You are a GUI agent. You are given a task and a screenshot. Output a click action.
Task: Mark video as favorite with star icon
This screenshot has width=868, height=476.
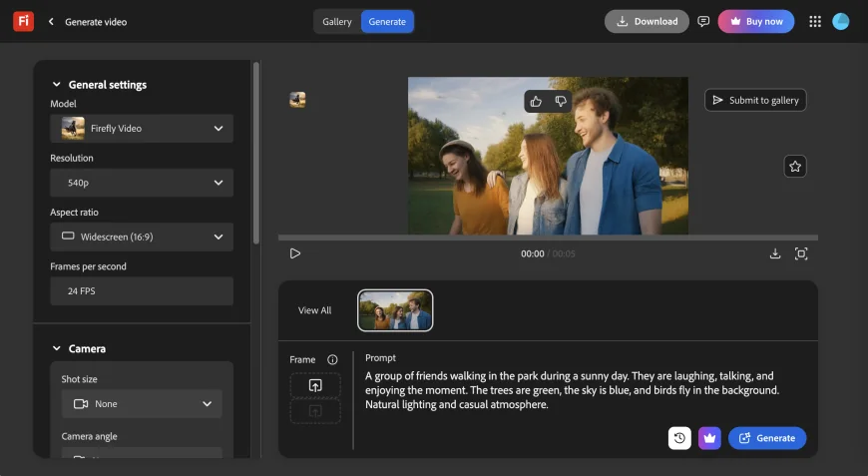(795, 167)
